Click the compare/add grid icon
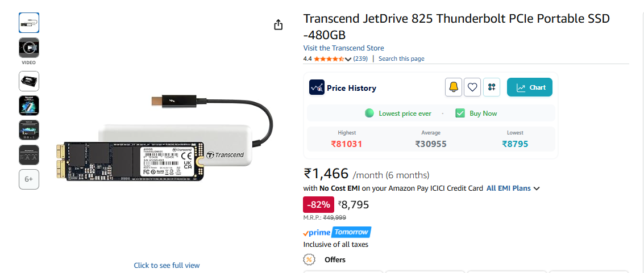644x273 pixels. pyautogui.click(x=492, y=87)
